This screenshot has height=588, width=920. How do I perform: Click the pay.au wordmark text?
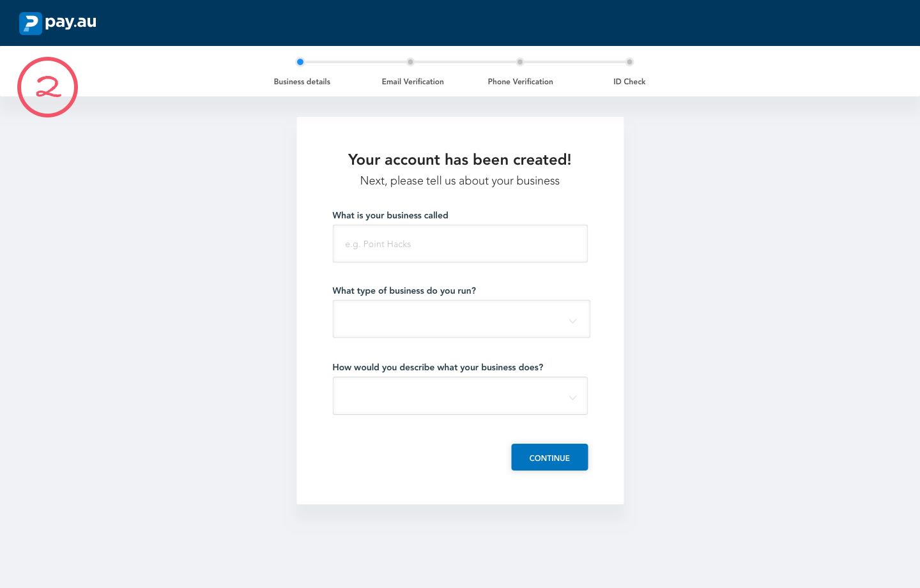pos(71,22)
